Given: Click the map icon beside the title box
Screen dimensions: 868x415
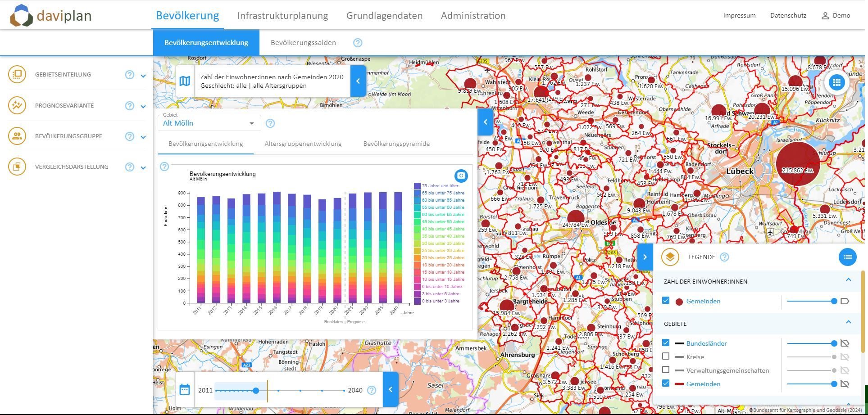Looking at the screenshot, I should [185, 81].
